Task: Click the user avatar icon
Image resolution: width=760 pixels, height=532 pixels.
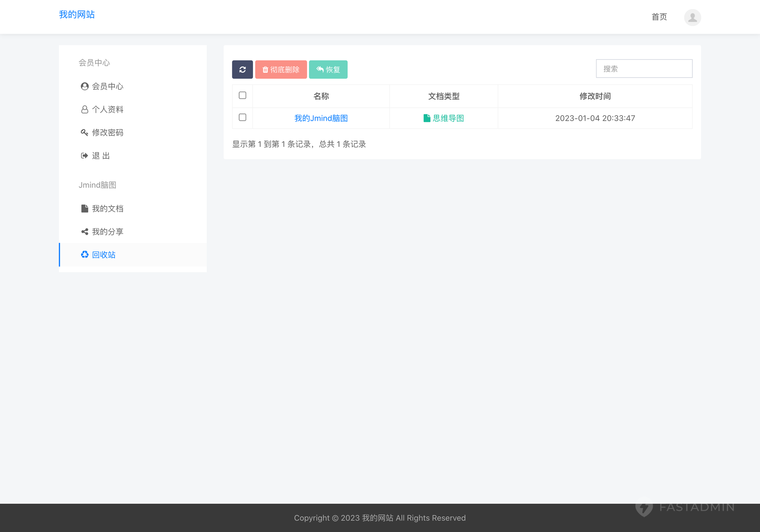Action: tap(692, 17)
